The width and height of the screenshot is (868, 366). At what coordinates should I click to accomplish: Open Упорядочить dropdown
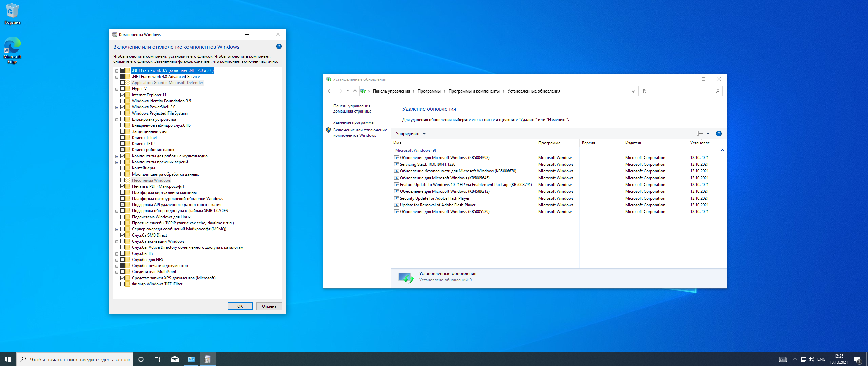click(x=411, y=134)
